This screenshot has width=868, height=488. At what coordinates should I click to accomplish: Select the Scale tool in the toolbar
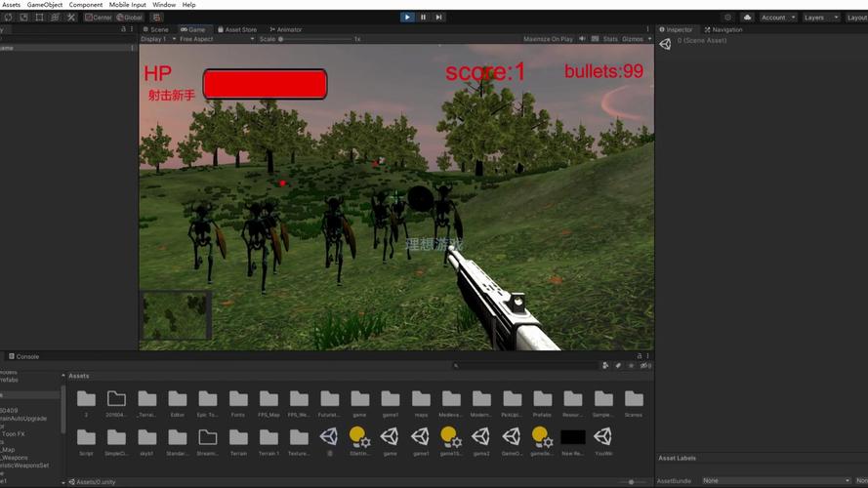pyautogui.click(x=23, y=18)
